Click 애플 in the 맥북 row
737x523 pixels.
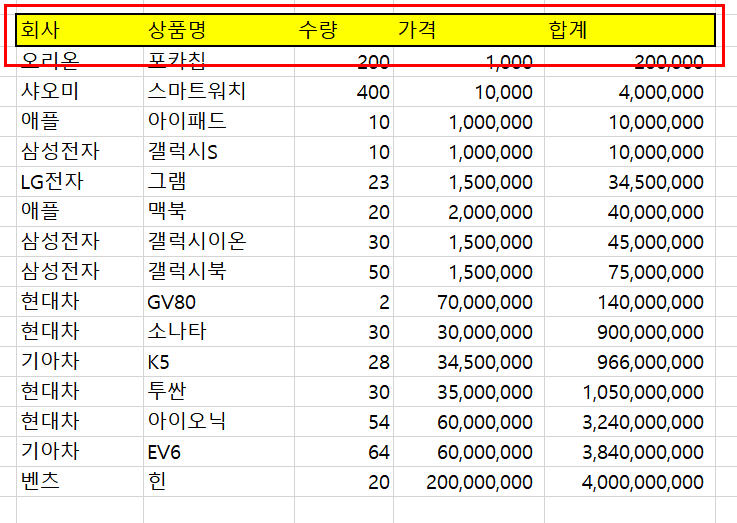(80, 211)
